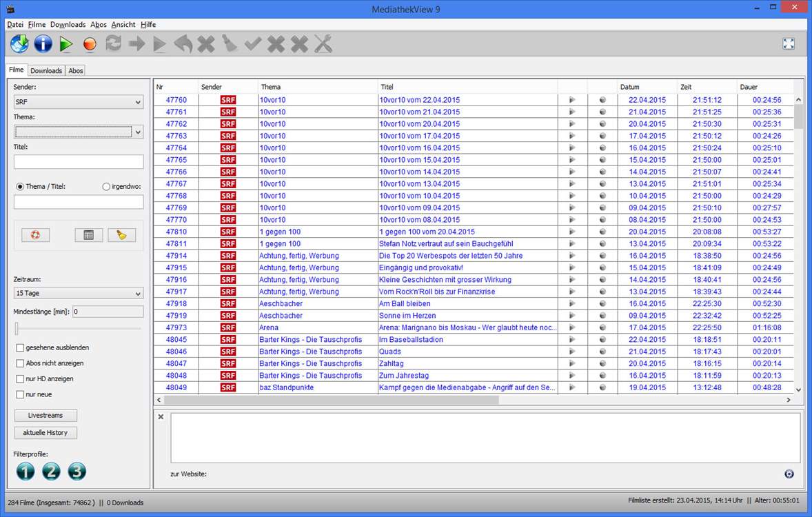Click the grey right-arrow toolbar icon
The height and width of the screenshot is (517, 812).
click(136, 44)
